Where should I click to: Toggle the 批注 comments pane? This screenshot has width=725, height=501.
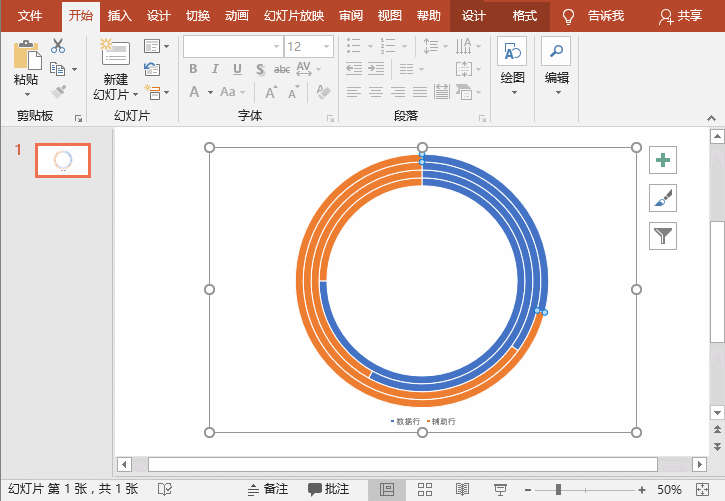[x=329, y=490]
